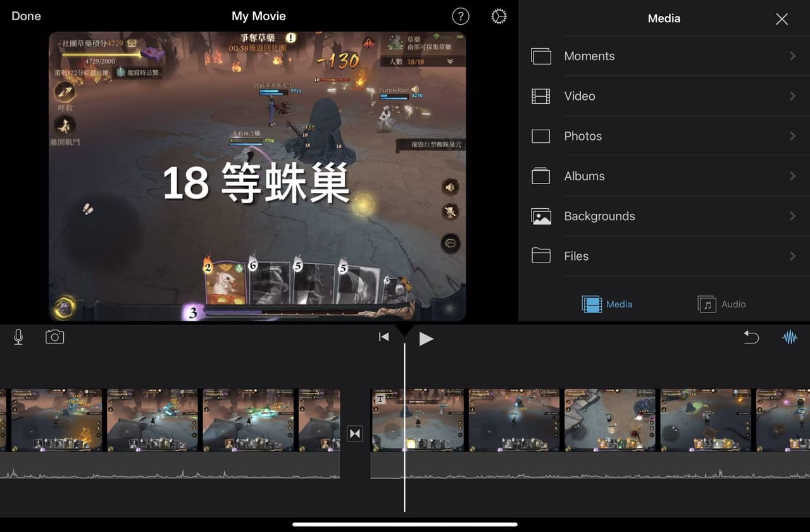Expand Photos with its chevron arrow
810x532 pixels.
click(792, 136)
